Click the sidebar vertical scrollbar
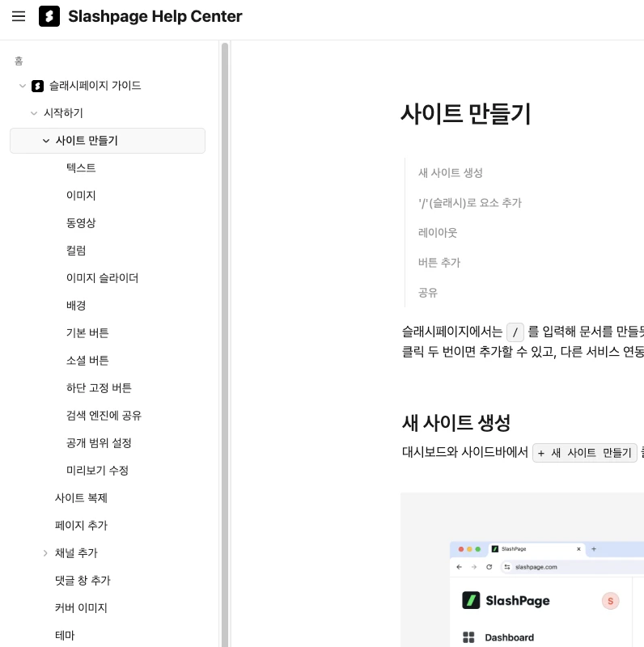 (x=225, y=345)
